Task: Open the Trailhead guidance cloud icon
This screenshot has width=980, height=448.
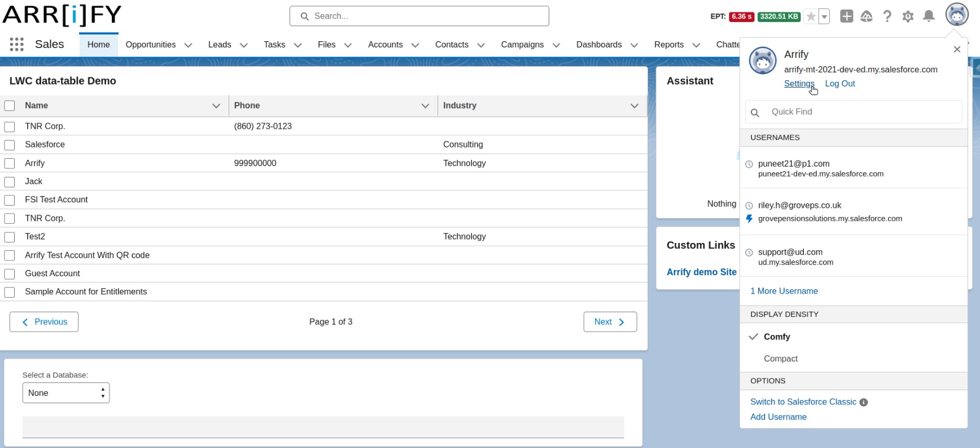Action: (x=867, y=16)
